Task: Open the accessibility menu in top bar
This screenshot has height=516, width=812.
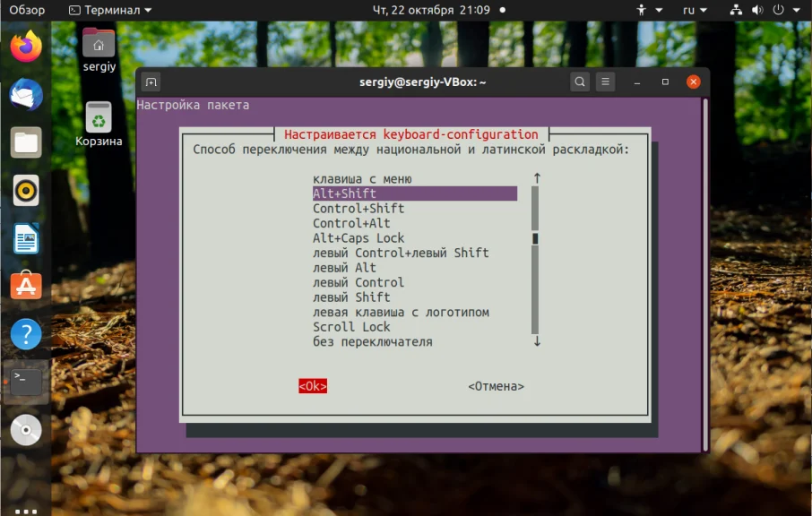Action: click(x=648, y=10)
